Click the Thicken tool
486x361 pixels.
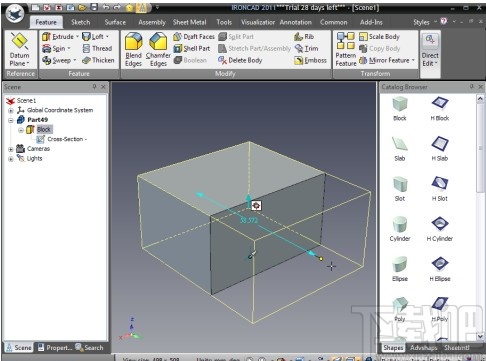tap(98, 60)
